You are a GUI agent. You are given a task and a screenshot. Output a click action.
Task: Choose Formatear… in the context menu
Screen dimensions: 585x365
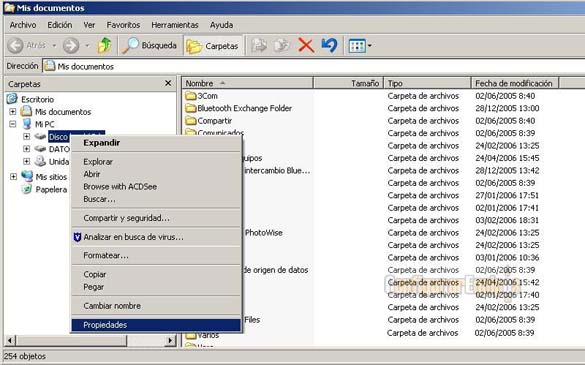pos(156,256)
